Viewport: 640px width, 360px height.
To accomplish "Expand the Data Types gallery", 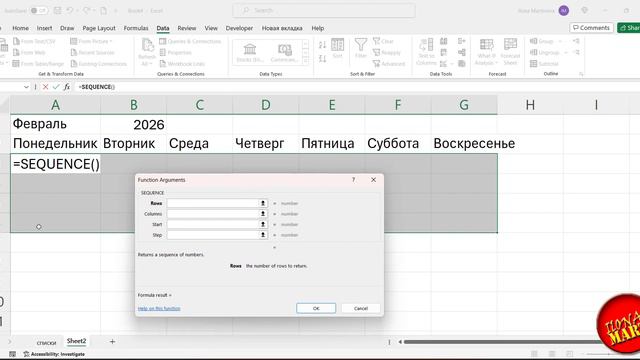I will point(305,60).
